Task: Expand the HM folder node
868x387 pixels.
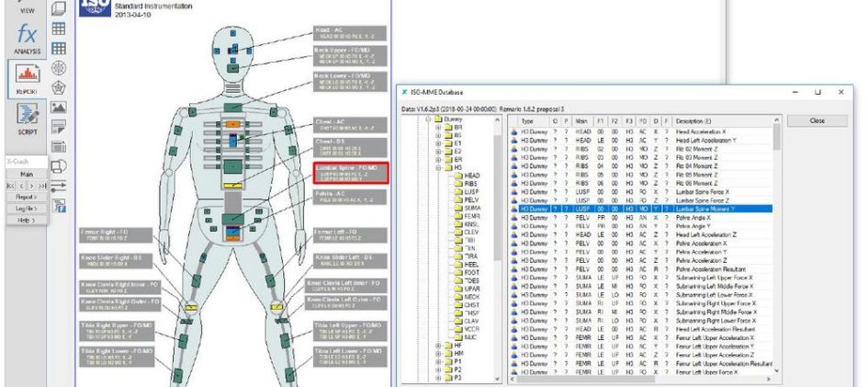Action: click(x=438, y=353)
